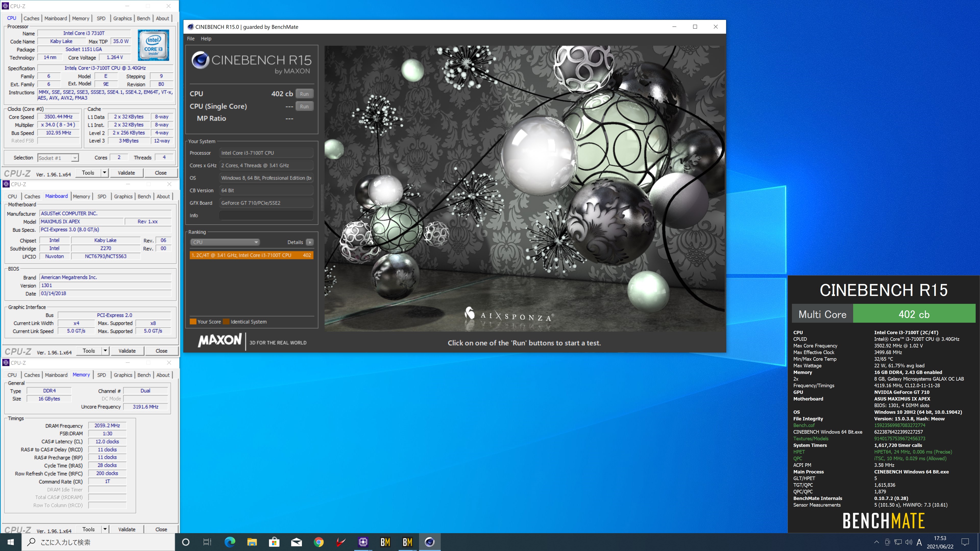Click the Textures/Models integrity entry
This screenshot has height=551, width=980.
pos(811,439)
